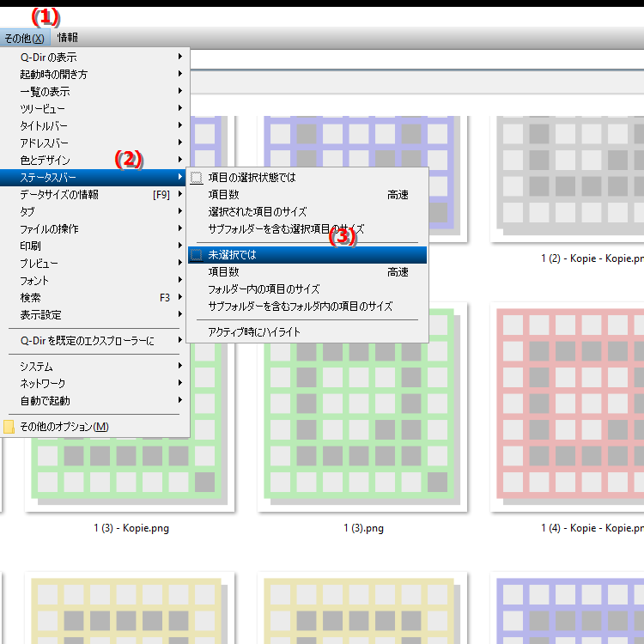Click submenu arrow on Q-Dir の表示 row
The height and width of the screenshot is (644, 644).
point(180,57)
